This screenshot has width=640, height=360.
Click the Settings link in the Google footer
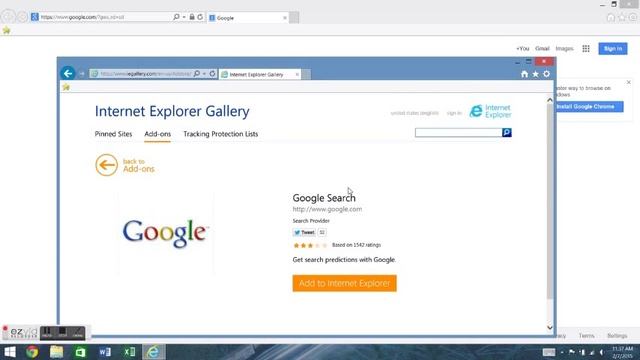[617, 336]
